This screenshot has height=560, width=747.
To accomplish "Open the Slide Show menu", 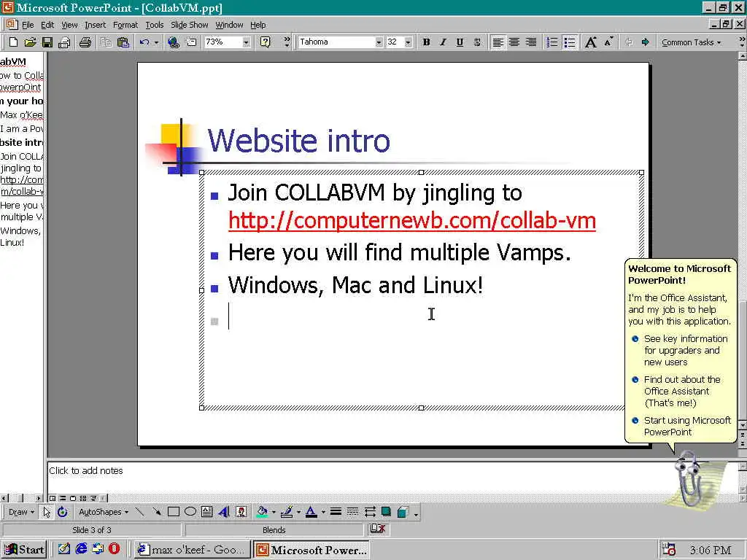I will 189,25.
